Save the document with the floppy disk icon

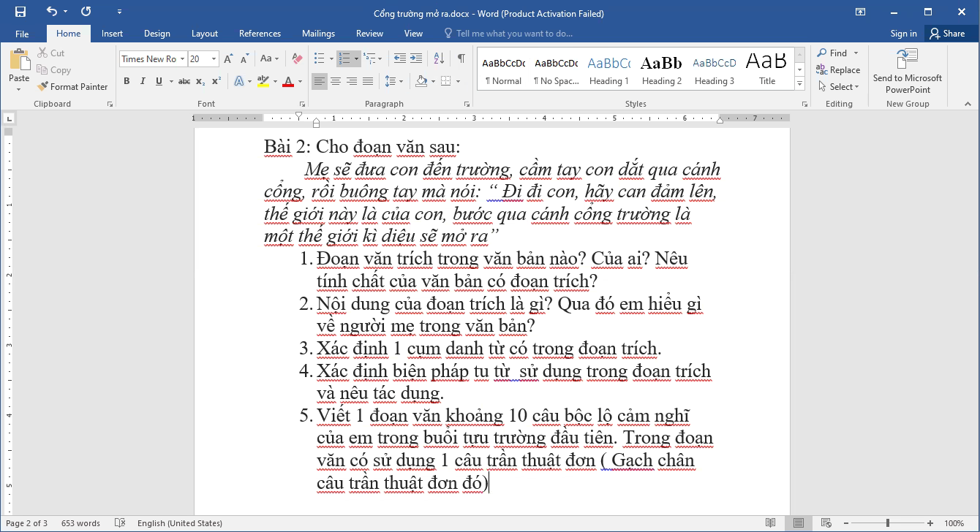[x=20, y=12]
